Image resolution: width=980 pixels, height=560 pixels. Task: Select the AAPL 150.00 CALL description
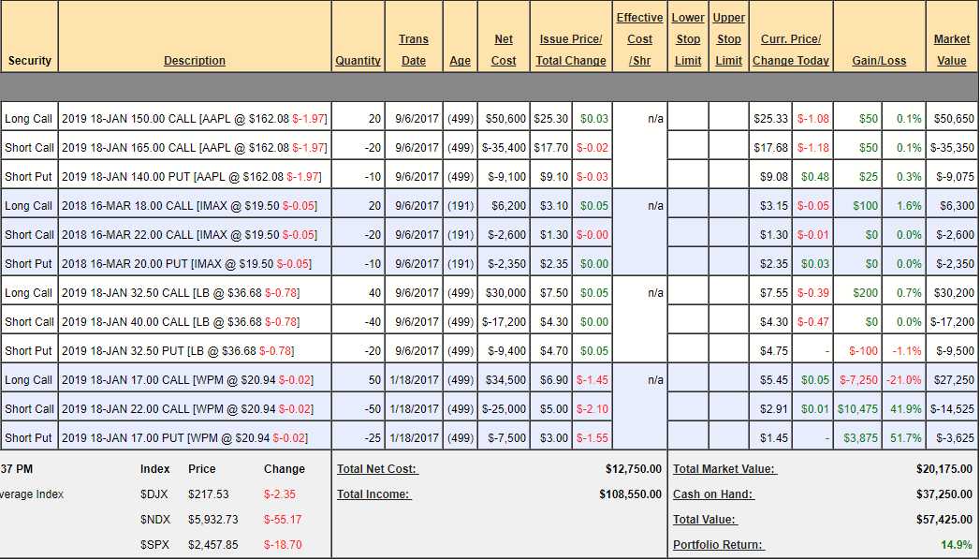194,119
